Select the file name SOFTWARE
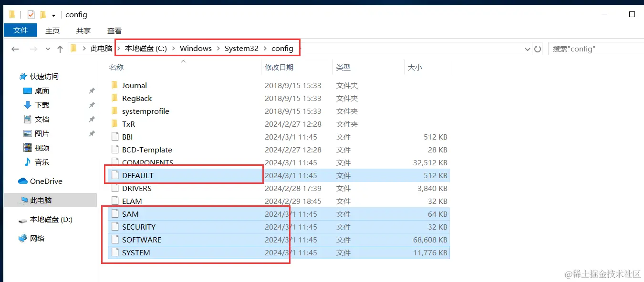The image size is (644, 282). click(142, 240)
